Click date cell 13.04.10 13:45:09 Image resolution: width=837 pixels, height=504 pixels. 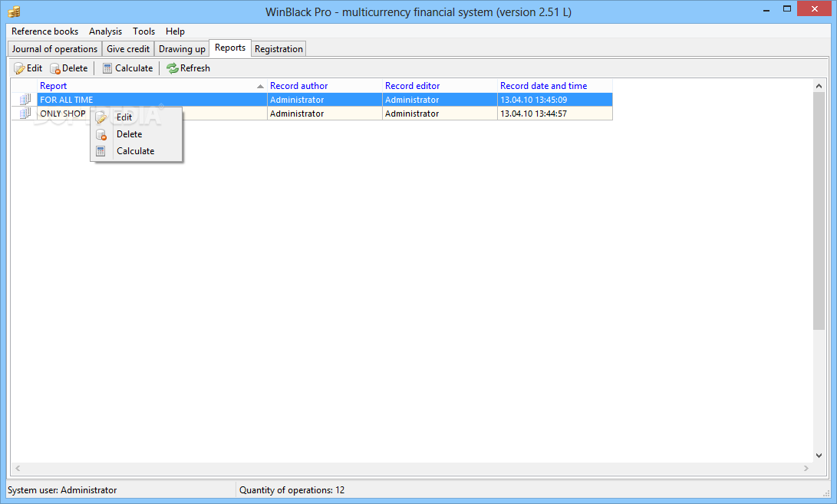click(555, 99)
